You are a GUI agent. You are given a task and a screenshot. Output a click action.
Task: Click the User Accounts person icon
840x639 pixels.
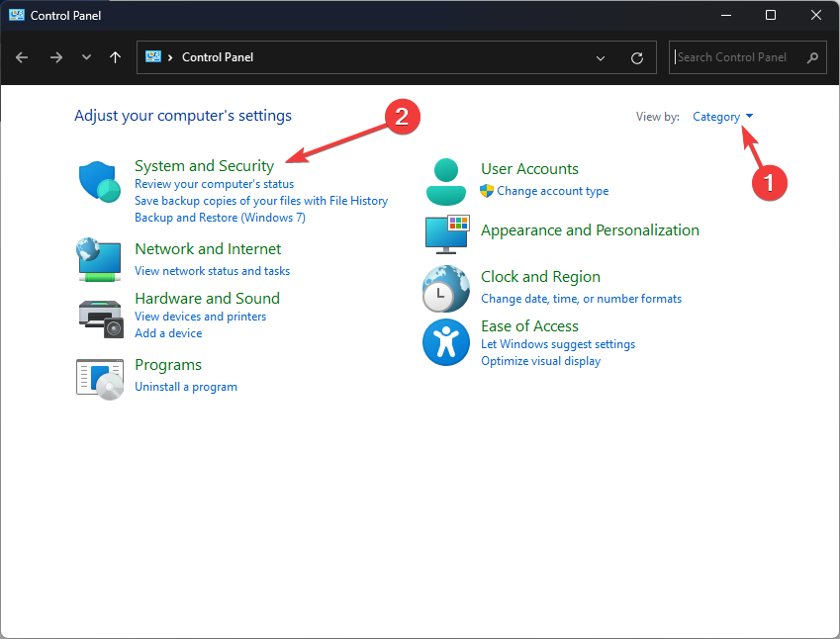(447, 180)
